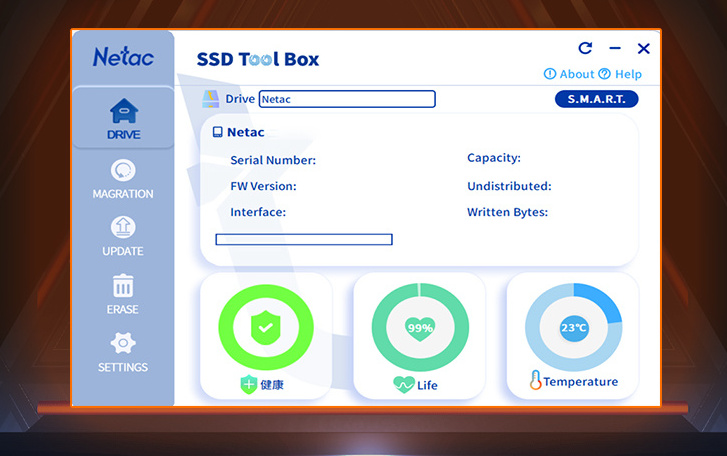The width and height of the screenshot is (727, 456).
Task: Close the SSD Tool Box window
Action: point(644,48)
